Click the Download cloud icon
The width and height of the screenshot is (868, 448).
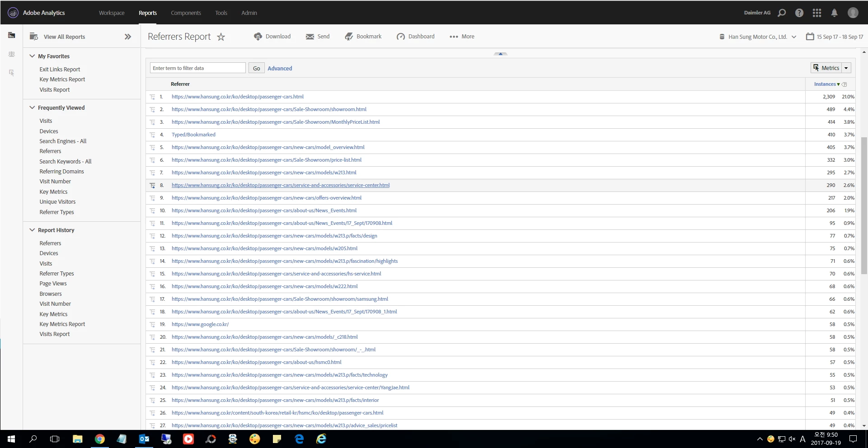point(258,37)
